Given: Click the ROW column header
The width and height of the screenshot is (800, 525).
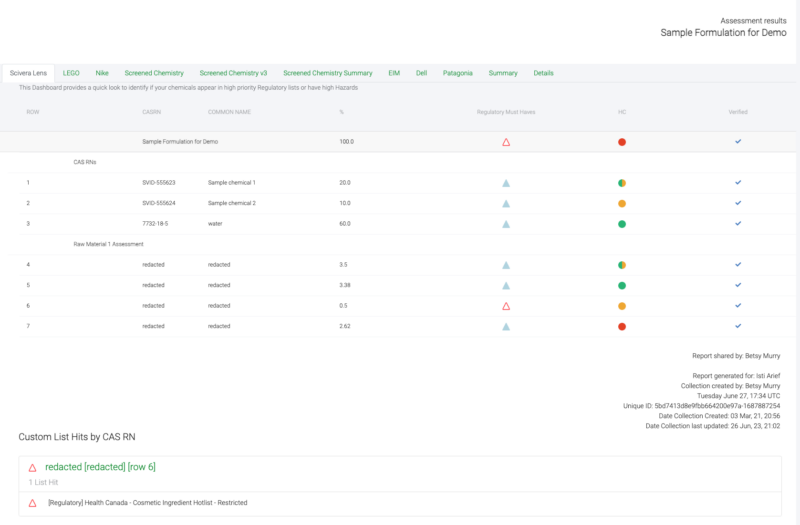Looking at the screenshot, I should pyautogui.click(x=33, y=112).
